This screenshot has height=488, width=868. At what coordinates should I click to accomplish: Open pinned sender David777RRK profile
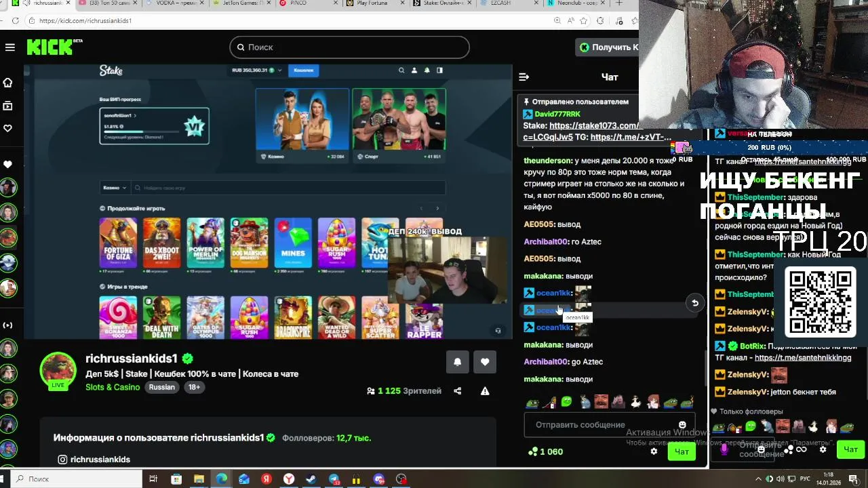[557, 114]
